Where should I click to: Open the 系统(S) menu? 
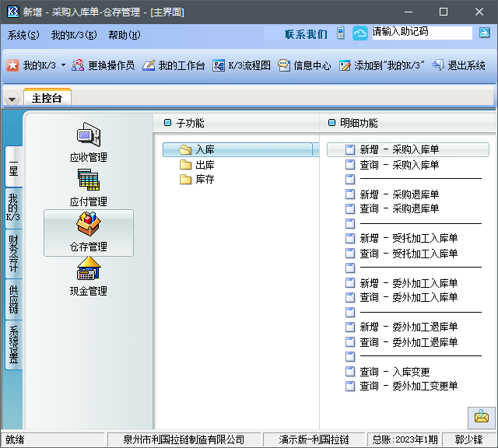23,35
